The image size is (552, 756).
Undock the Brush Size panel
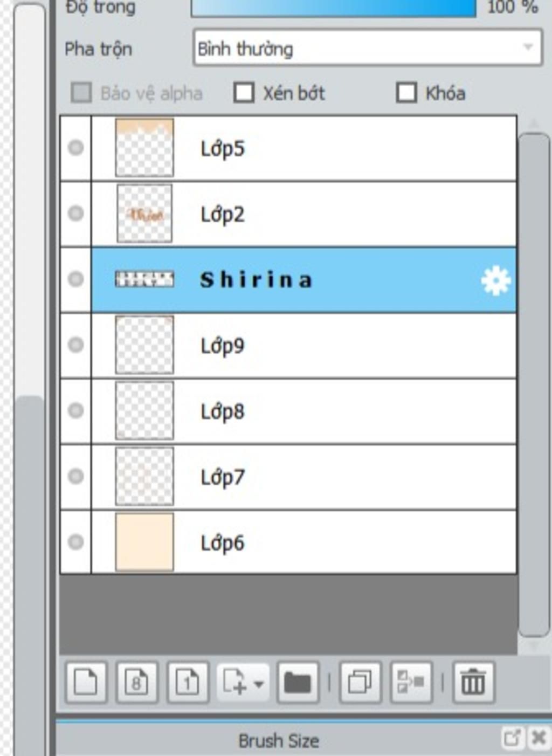[x=512, y=737]
